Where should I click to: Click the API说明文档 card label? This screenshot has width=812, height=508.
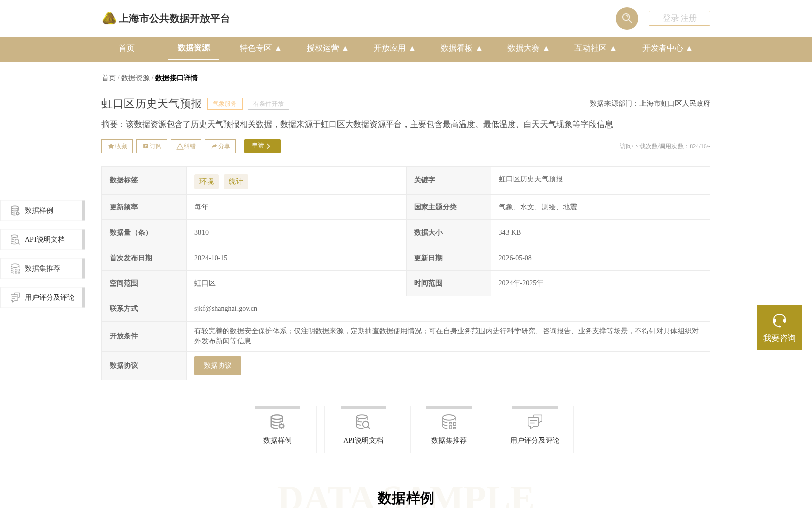tap(363, 440)
